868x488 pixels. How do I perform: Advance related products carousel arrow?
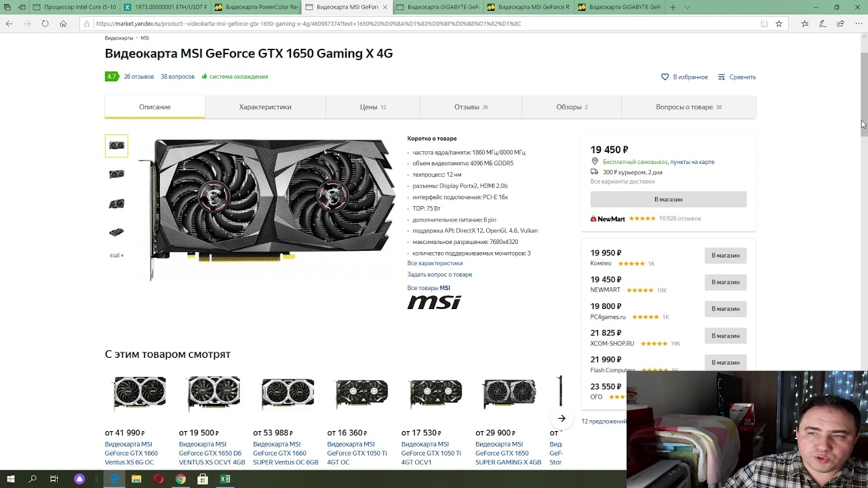click(561, 418)
